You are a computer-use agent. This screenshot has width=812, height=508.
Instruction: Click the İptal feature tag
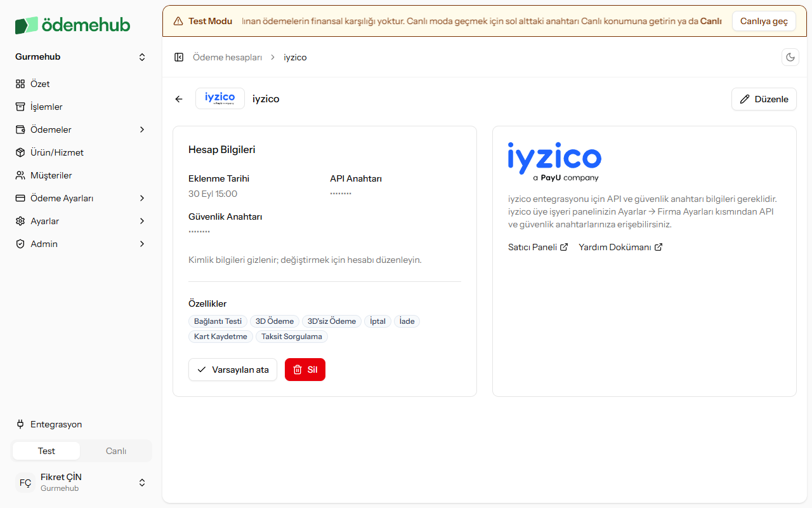[377, 321]
